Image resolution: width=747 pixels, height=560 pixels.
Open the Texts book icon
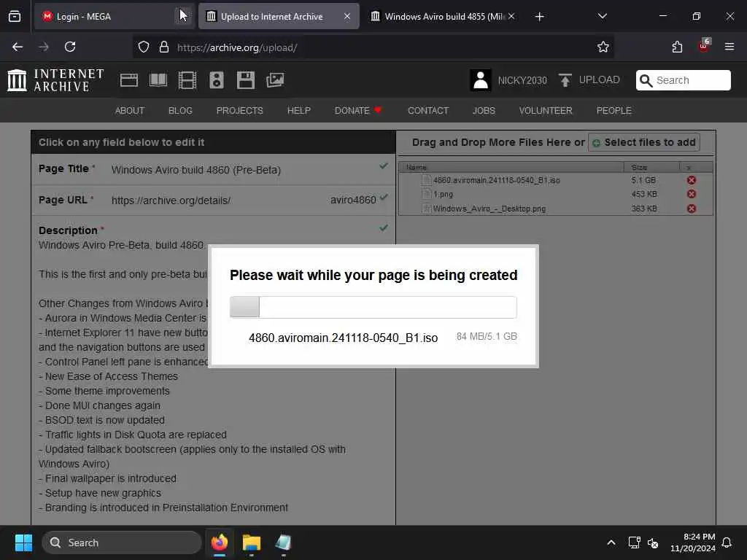[x=158, y=80]
